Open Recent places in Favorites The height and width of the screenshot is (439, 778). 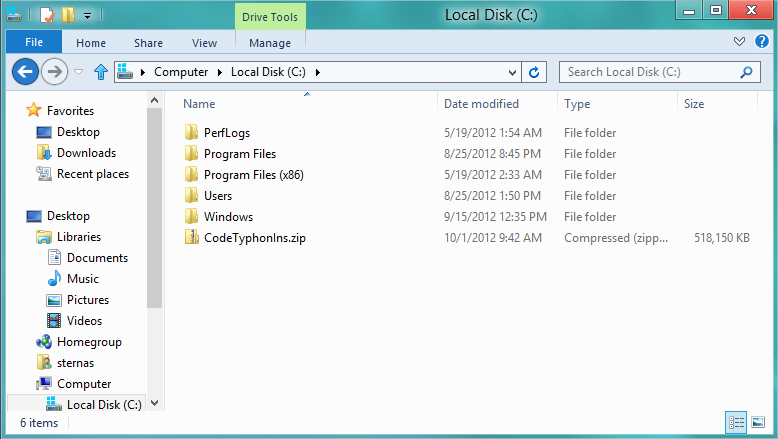pos(93,174)
